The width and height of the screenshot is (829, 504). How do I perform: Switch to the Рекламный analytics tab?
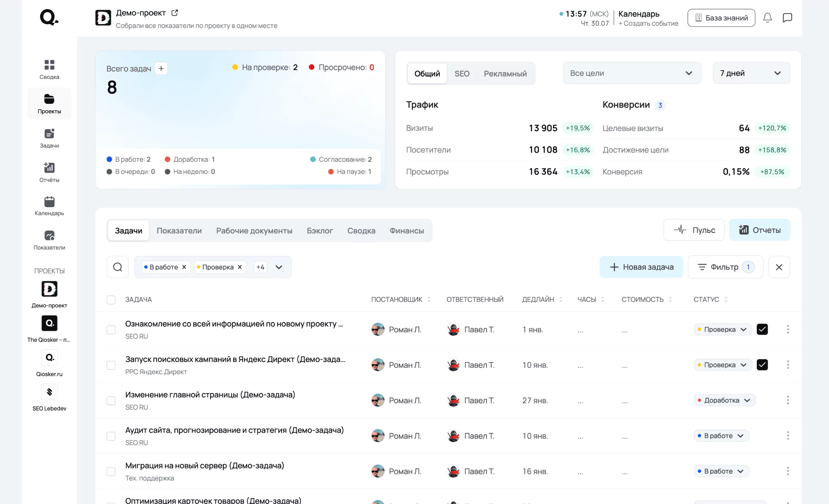click(505, 73)
